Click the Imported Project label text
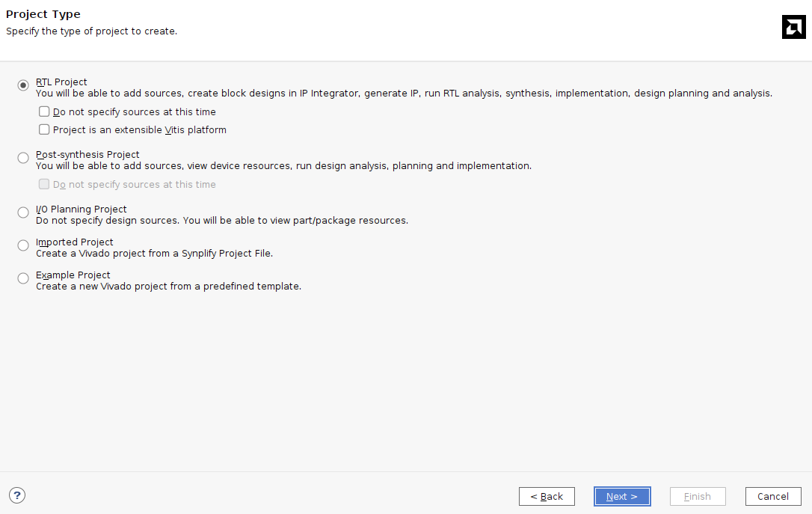Image resolution: width=812 pixels, height=514 pixels. click(x=75, y=242)
